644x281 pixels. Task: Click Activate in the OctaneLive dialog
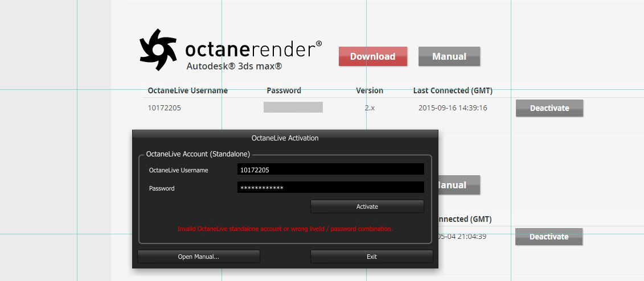[x=367, y=206]
